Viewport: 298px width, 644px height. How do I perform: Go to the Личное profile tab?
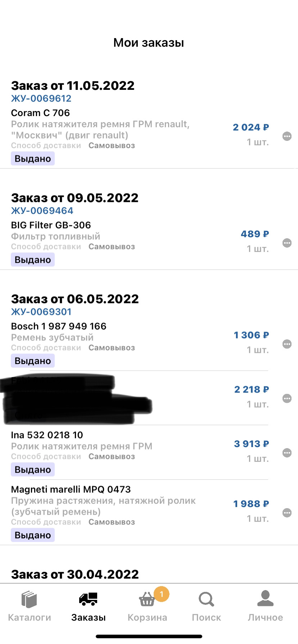(x=265, y=607)
